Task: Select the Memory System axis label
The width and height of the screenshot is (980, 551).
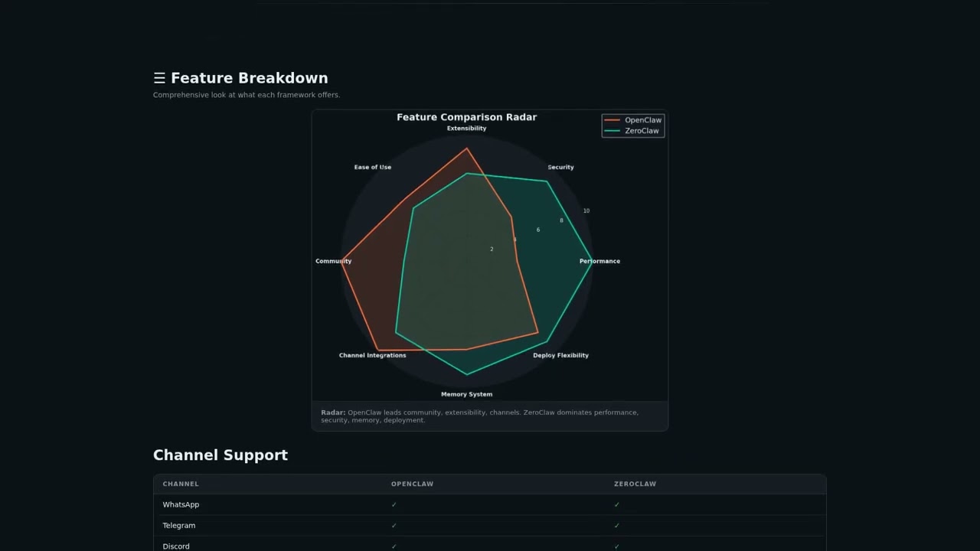Action: (x=466, y=394)
